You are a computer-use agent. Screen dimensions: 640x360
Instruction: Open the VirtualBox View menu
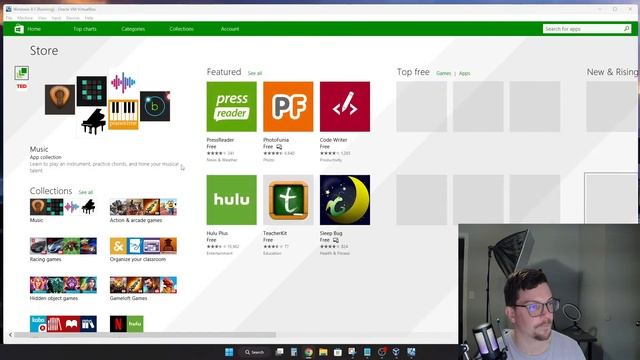42,18
